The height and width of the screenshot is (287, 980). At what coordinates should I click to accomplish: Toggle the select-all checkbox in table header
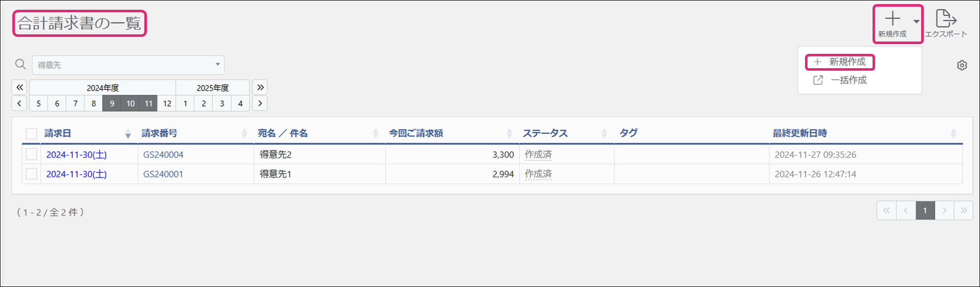click(x=31, y=134)
